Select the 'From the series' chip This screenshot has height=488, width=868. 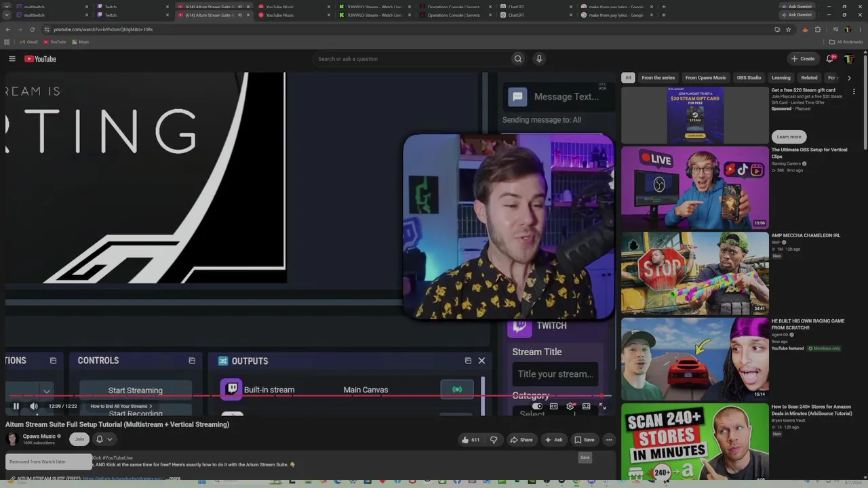coord(658,78)
